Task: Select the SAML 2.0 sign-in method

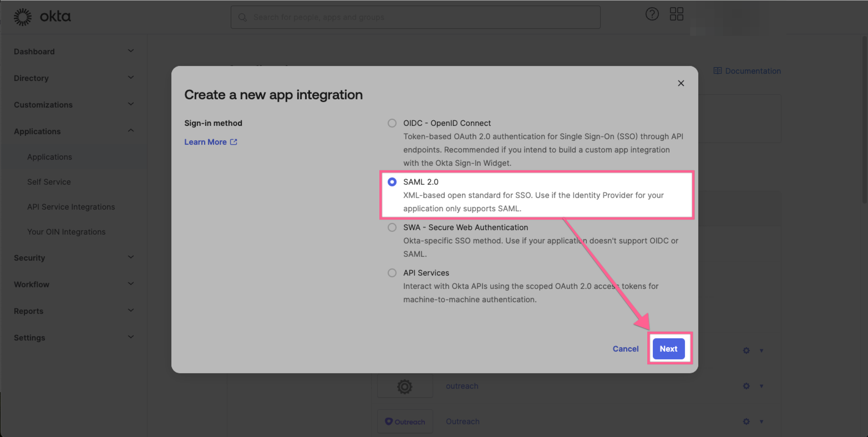Action: click(392, 181)
